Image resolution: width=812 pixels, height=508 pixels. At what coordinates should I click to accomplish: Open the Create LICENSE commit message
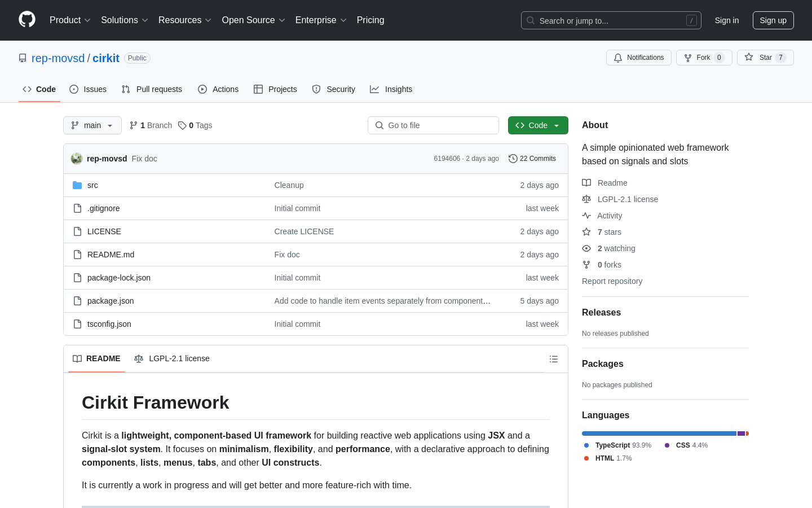[x=304, y=231]
